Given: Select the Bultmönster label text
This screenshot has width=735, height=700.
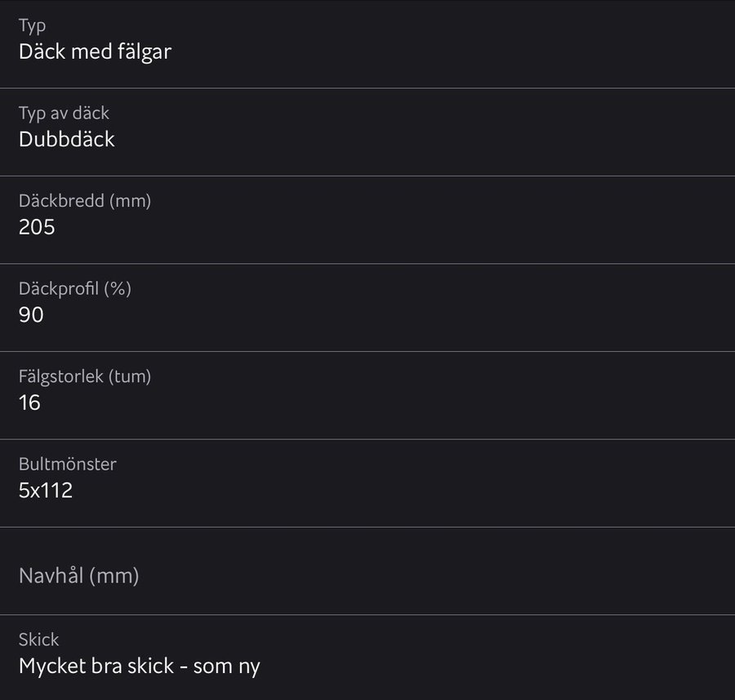Looking at the screenshot, I should [x=68, y=464].
